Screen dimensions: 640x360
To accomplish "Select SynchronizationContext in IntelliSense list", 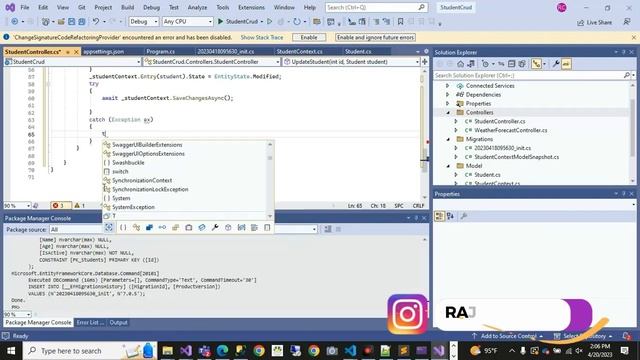I will click(x=142, y=180).
